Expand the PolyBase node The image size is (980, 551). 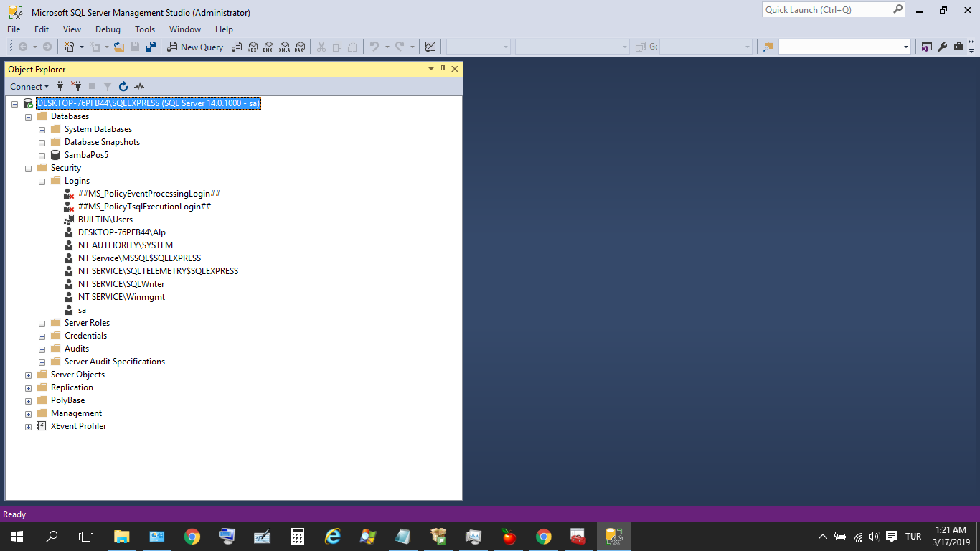(28, 401)
